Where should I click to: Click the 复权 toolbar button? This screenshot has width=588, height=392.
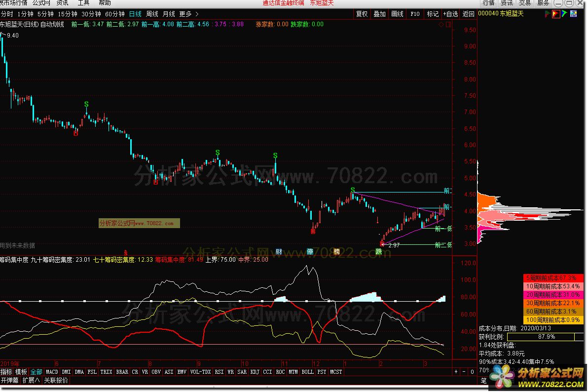coord(362,14)
